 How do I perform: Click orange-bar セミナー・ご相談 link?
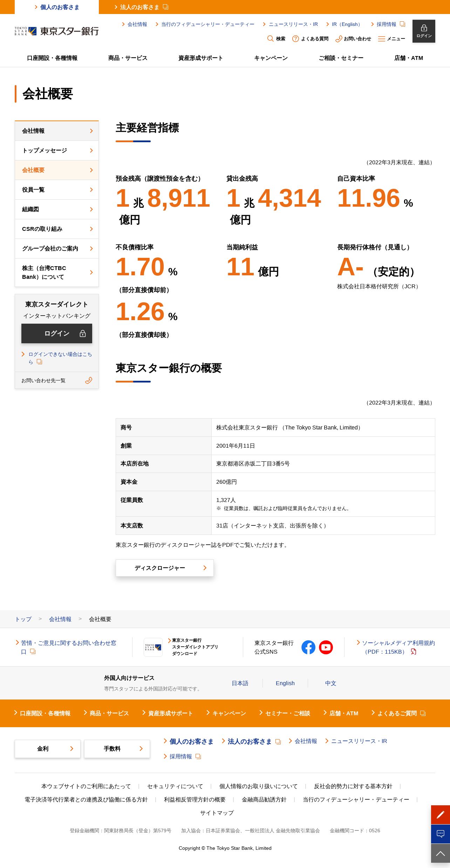pyautogui.click(x=288, y=714)
